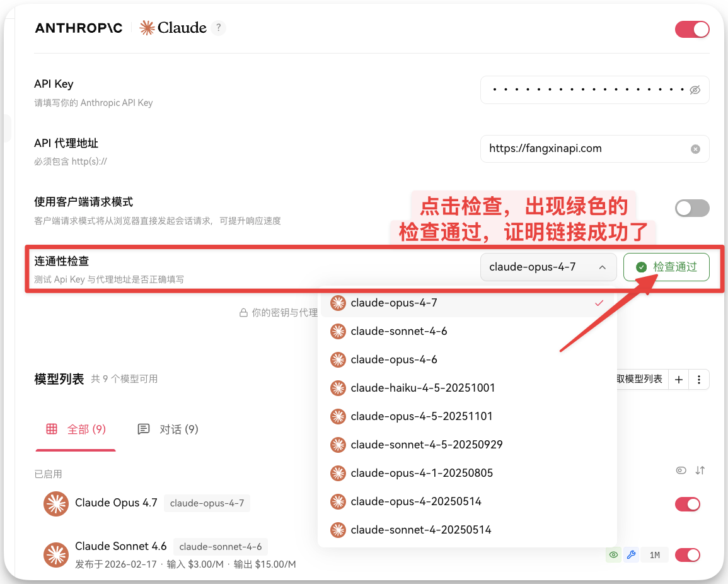Click the claude-sonnet-4-6 ID tag
Image resolution: width=728 pixels, height=584 pixels.
pyautogui.click(x=221, y=546)
